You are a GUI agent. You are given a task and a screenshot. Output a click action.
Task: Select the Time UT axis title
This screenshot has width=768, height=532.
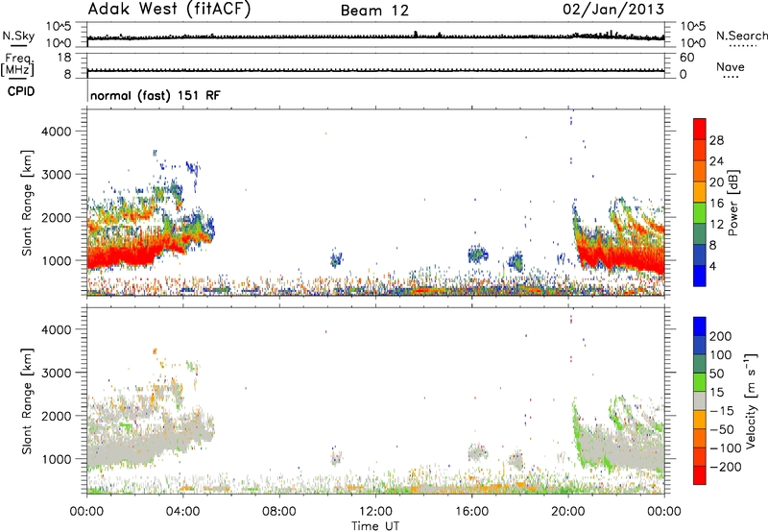tap(375, 526)
